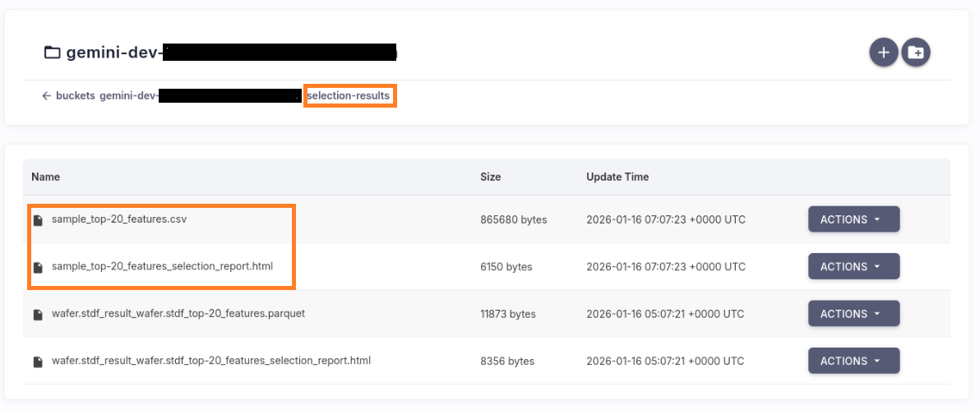980x410 pixels.
Task: Open the gemini-dev bucket breadcrumb
Action: pos(128,96)
